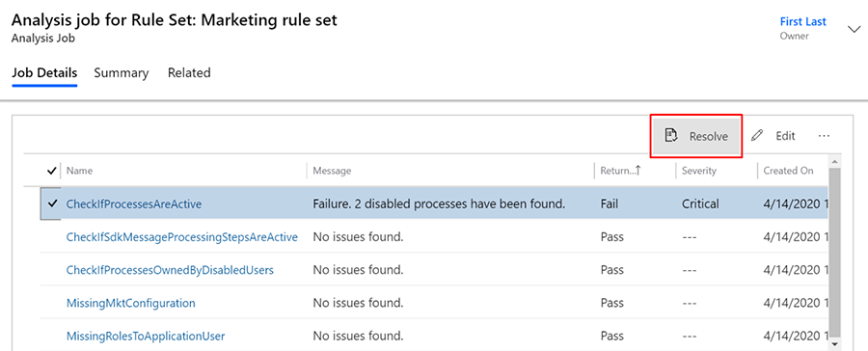The image size is (868, 351).
Task: Click the grid's vertical scrollbar thumb
Action: coord(834,252)
